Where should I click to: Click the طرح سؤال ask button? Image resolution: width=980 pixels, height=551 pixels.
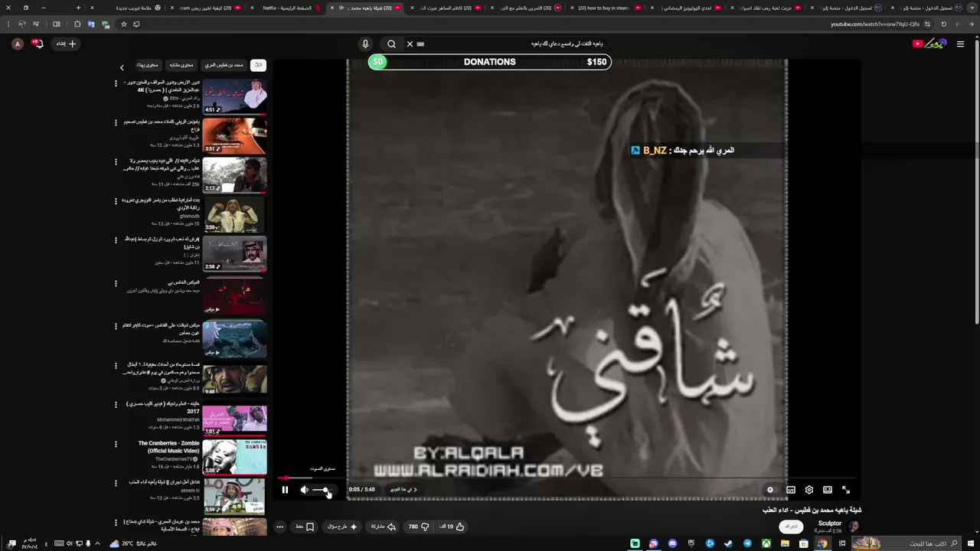click(x=342, y=527)
